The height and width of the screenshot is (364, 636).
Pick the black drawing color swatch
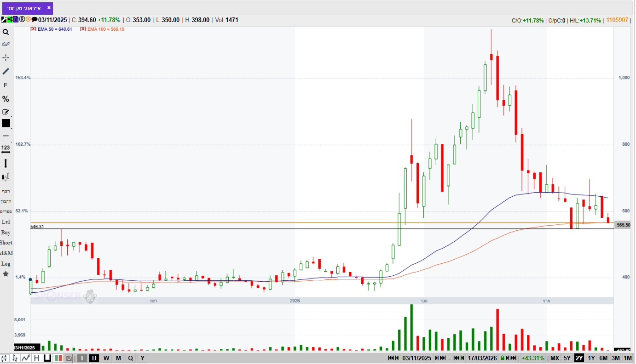click(6, 123)
